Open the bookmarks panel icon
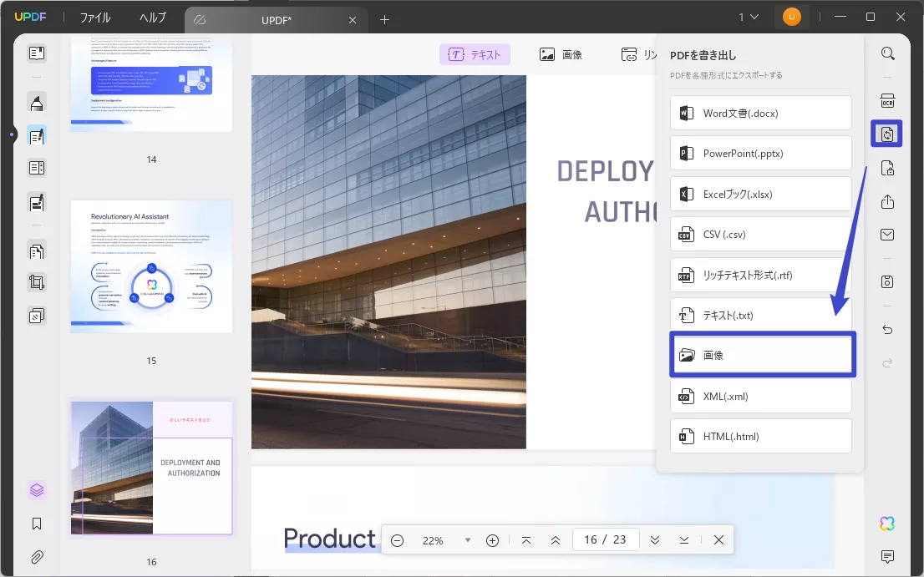 pos(37,524)
